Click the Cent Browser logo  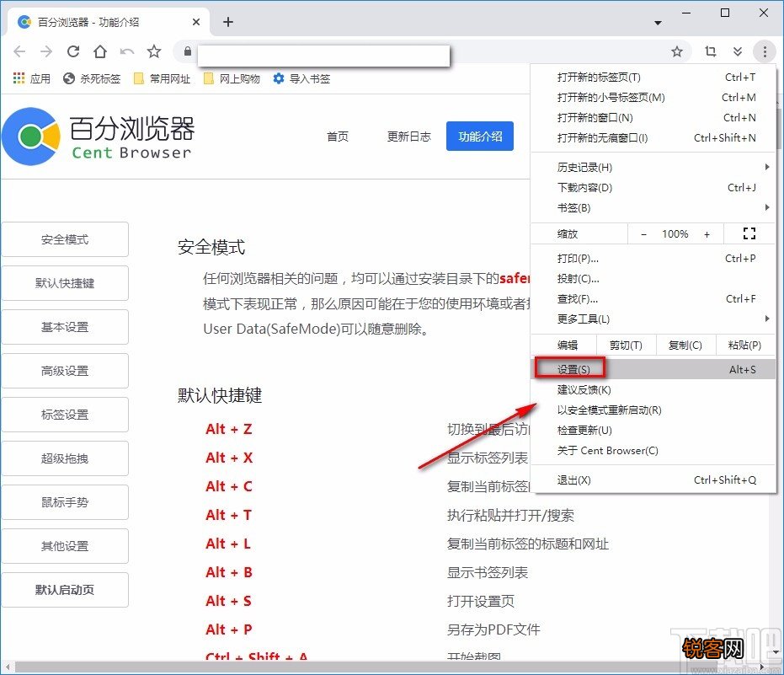(x=98, y=137)
